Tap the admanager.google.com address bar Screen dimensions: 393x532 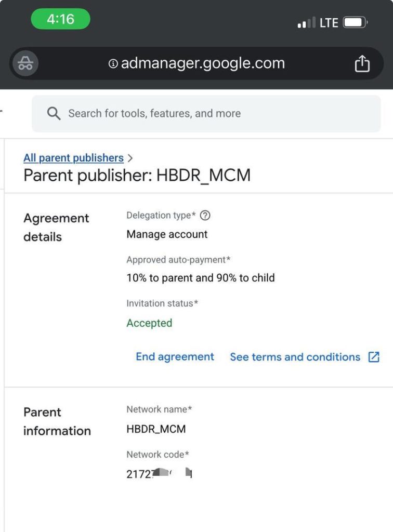pyautogui.click(x=197, y=63)
